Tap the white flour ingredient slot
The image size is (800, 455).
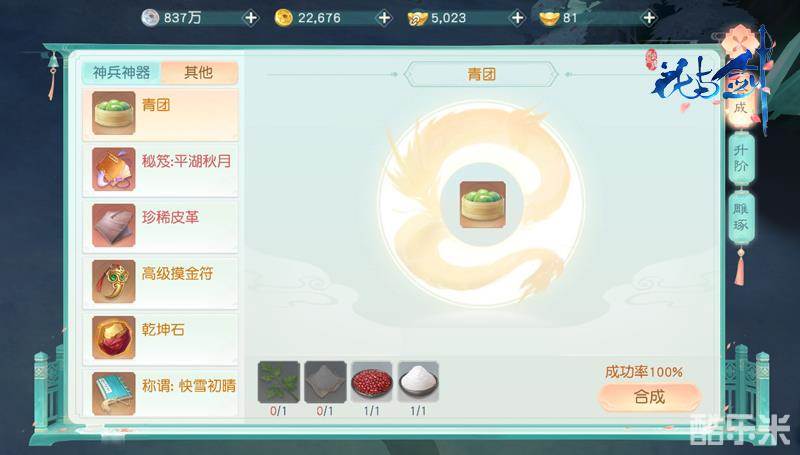418,382
